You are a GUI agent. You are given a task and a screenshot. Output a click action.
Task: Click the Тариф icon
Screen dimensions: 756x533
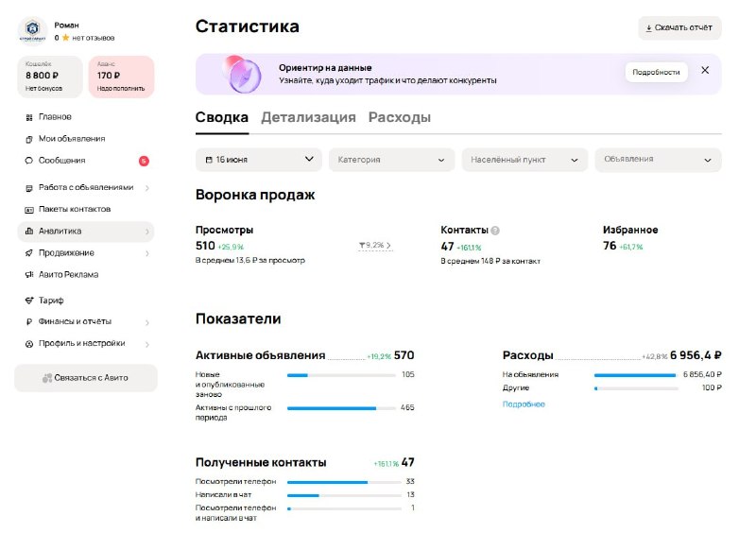click(x=29, y=301)
